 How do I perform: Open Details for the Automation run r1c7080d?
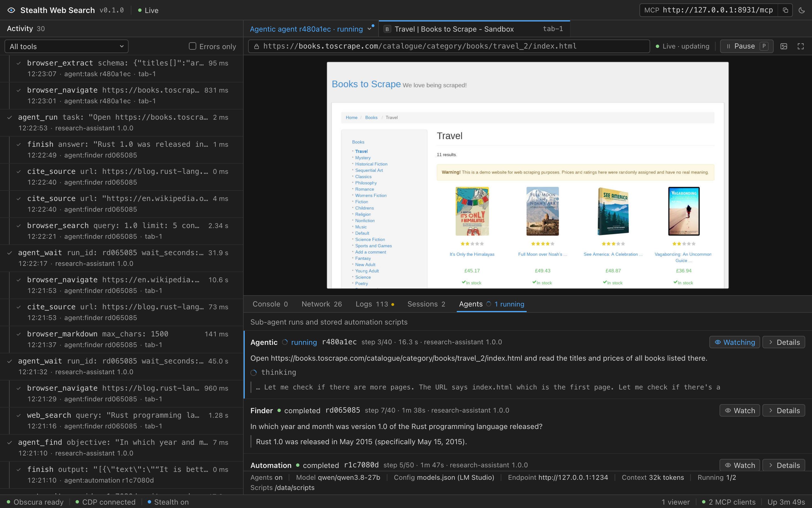point(784,465)
